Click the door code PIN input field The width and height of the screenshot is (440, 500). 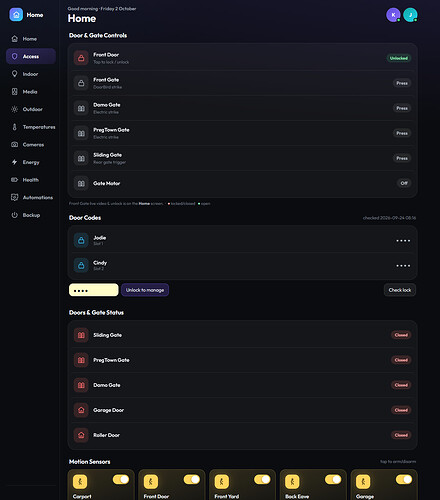(x=94, y=290)
